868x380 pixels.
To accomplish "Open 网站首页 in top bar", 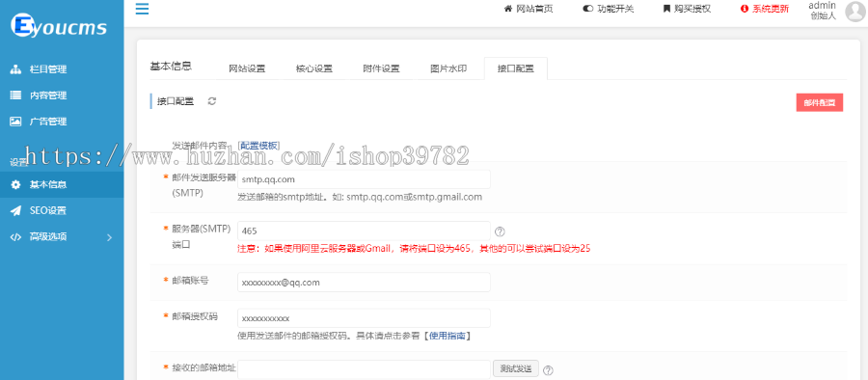I will pyautogui.click(x=529, y=9).
